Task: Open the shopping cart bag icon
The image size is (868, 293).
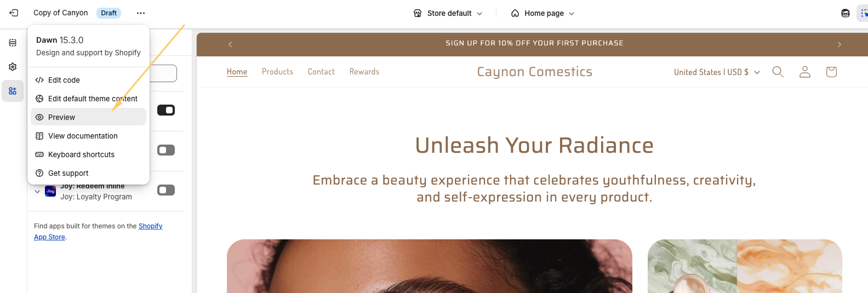Action: pyautogui.click(x=831, y=72)
